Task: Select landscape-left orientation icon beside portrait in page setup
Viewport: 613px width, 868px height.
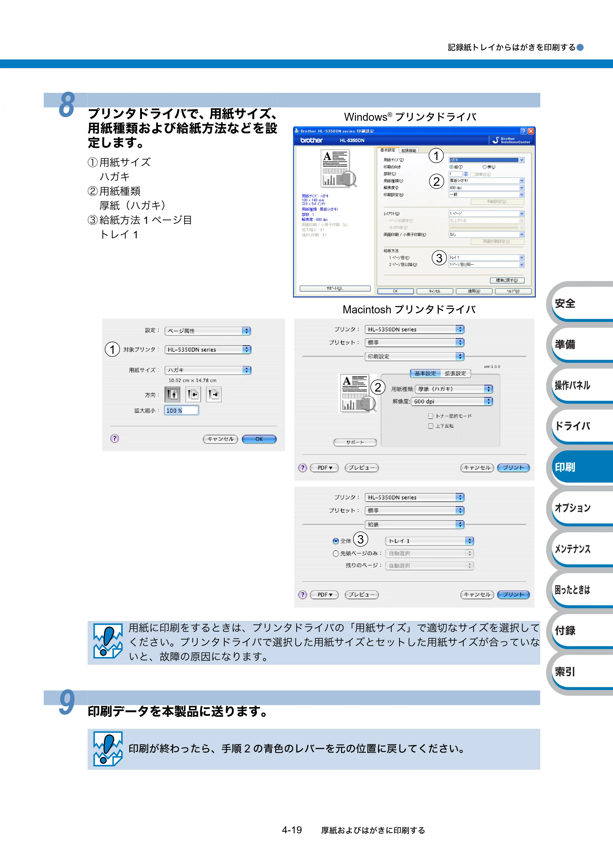Action: (x=193, y=394)
